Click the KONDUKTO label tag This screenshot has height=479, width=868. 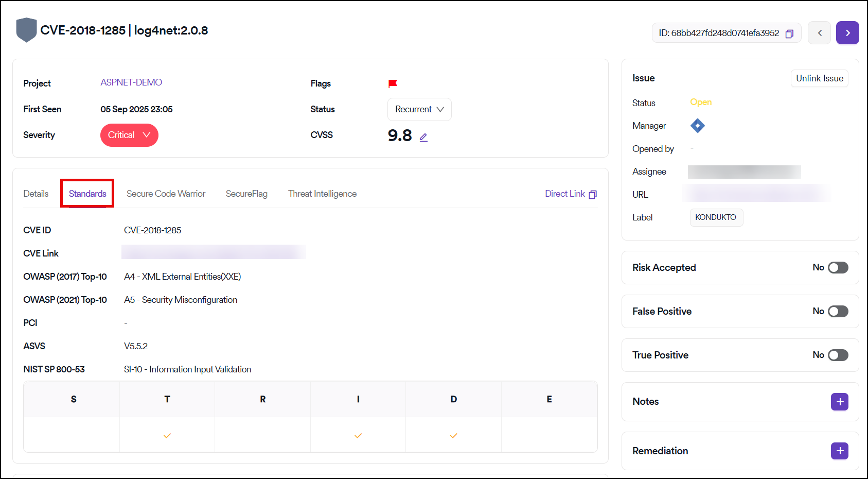pos(716,217)
